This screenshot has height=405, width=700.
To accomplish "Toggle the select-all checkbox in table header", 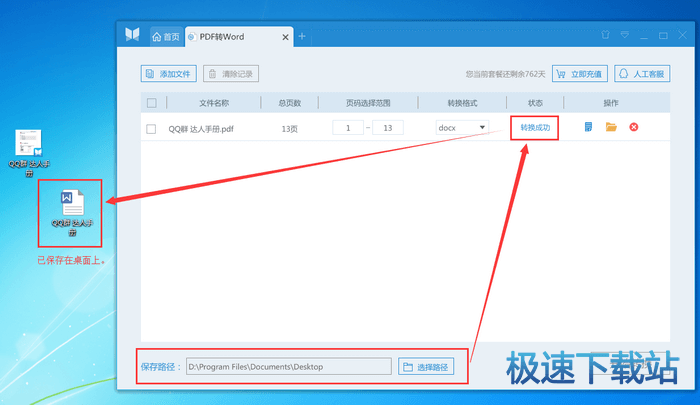I will pos(152,103).
